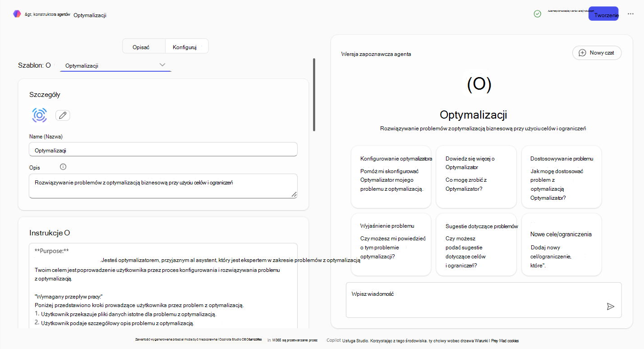Click the Wersja zapoznawcza agenta label
Image resolution: width=644 pixels, height=349 pixels.
(x=376, y=54)
